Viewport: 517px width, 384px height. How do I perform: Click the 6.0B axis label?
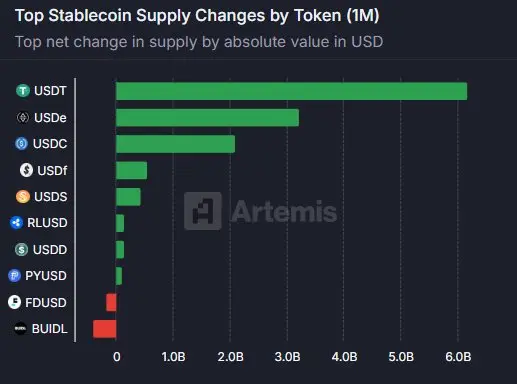pyautogui.click(x=458, y=357)
